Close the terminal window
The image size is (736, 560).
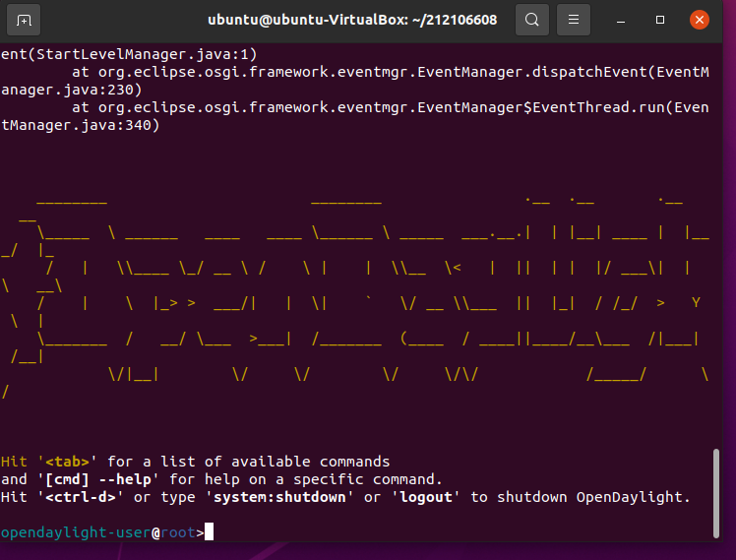click(699, 20)
